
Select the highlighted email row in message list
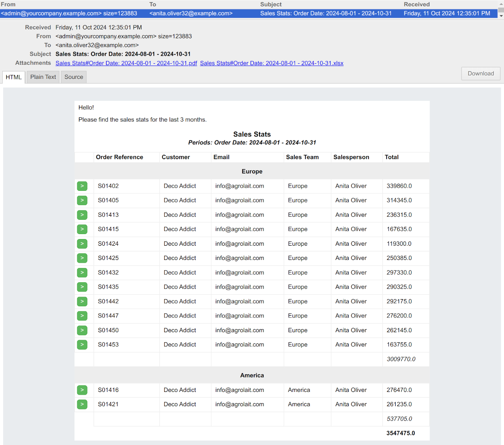(249, 13)
